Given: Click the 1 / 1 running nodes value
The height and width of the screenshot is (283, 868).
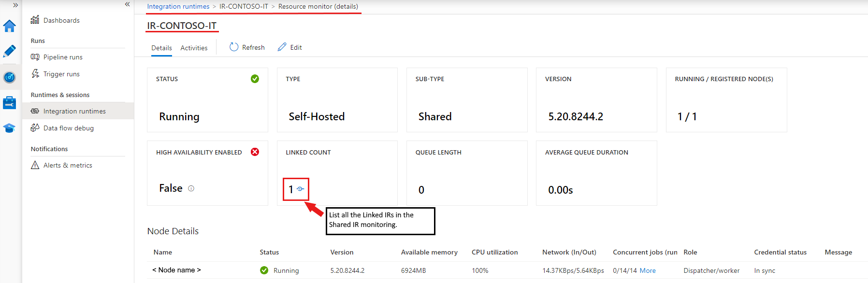Looking at the screenshot, I should (x=687, y=116).
